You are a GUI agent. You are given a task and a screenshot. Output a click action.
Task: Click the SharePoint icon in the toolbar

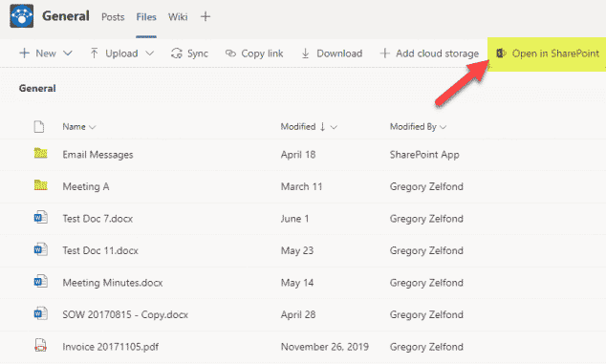point(501,53)
